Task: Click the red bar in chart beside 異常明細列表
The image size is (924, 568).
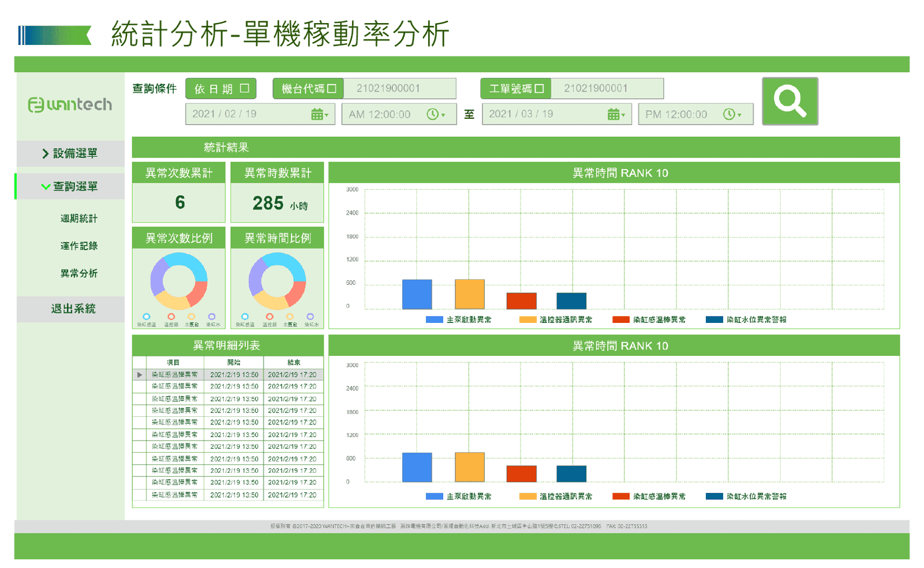Action: (521, 474)
